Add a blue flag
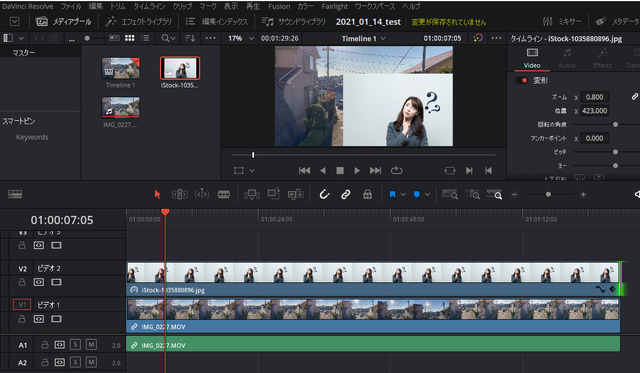The image size is (640, 373). tap(392, 195)
